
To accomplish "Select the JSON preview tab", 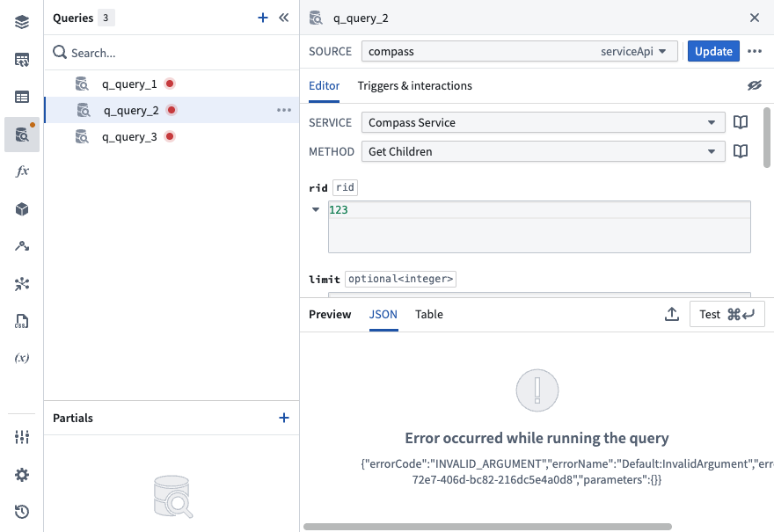I will [383, 315].
